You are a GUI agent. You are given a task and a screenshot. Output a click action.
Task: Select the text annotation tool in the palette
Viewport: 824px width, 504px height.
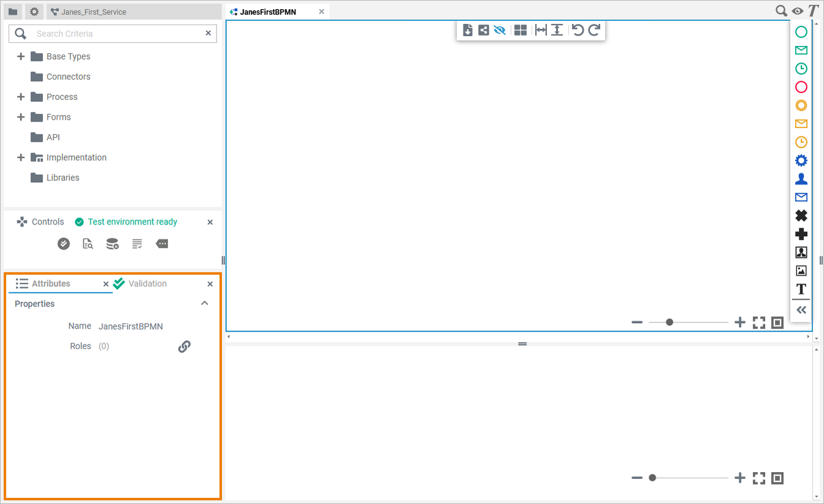[801, 289]
